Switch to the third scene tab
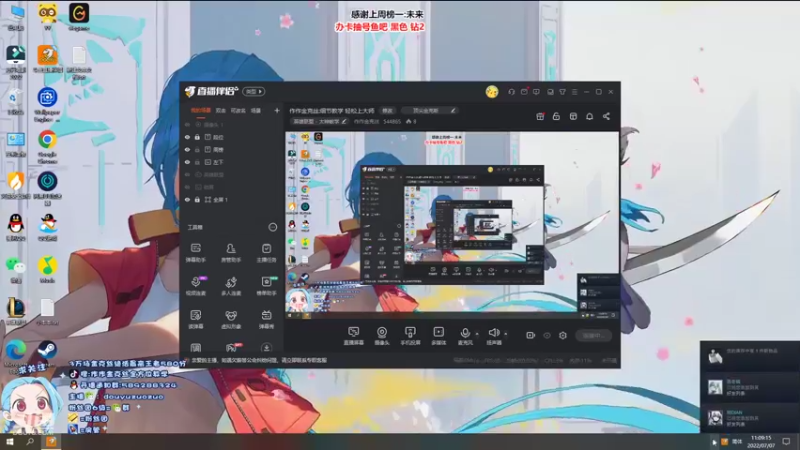The height and width of the screenshot is (450, 800). [x=238, y=110]
